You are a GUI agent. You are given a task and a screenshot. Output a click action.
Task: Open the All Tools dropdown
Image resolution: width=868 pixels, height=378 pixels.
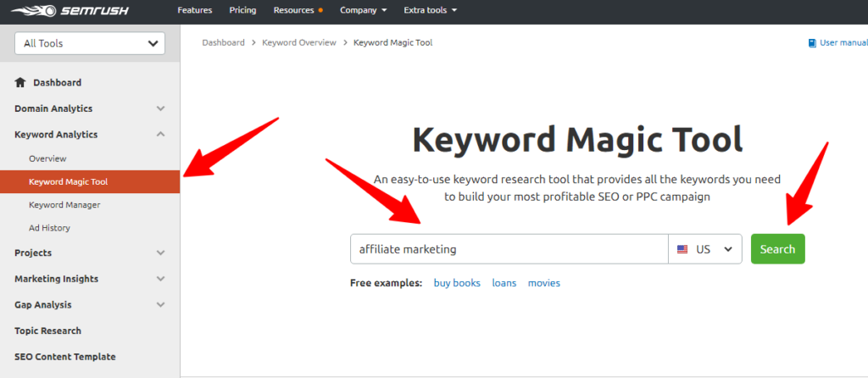90,43
